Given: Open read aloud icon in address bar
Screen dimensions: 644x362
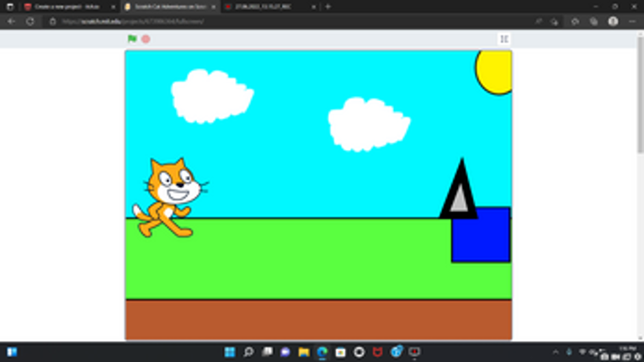Looking at the screenshot, I should 538,21.
